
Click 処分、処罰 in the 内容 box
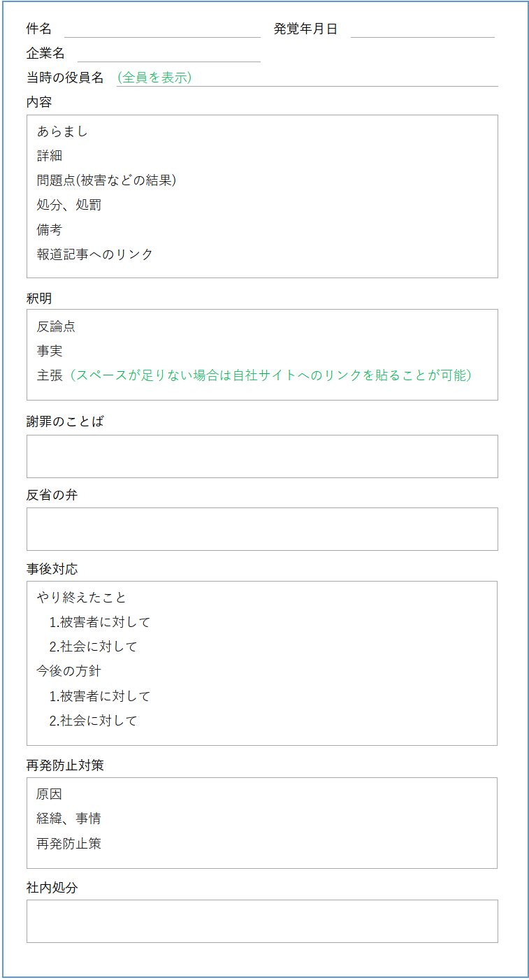(x=69, y=205)
